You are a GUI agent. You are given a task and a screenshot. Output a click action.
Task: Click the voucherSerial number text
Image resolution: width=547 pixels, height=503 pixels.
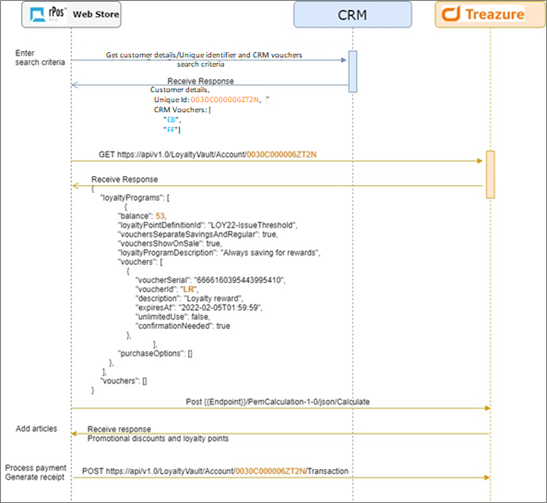(x=240, y=280)
